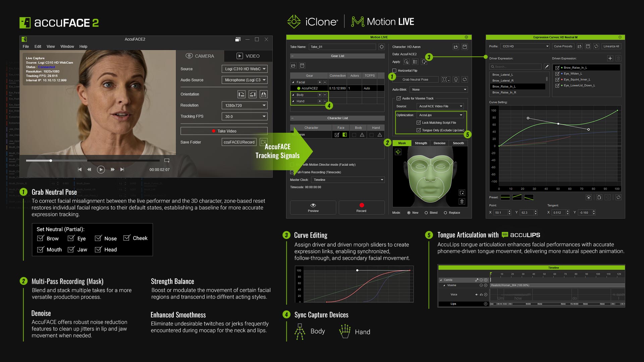The image size is (644, 362).
Task: Open Take Name settings gear in Motion LIVE
Action: (381, 47)
